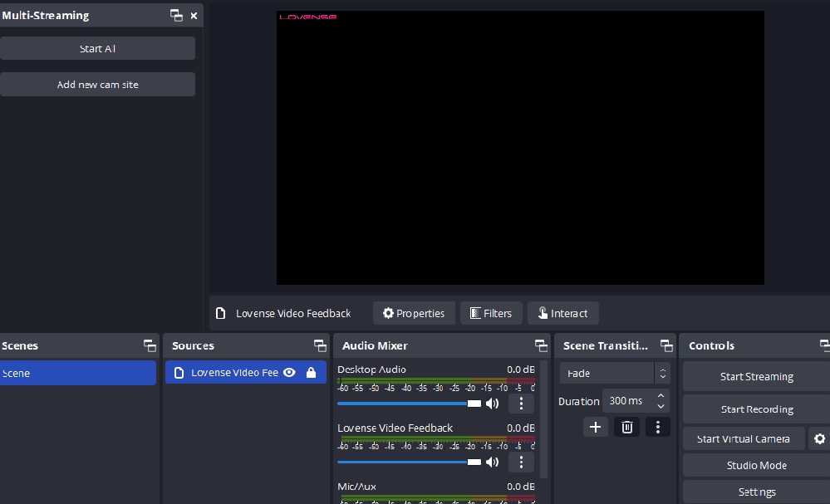Expand the Fade transition dropdown

pyautogui.click(x=661, y=374)
